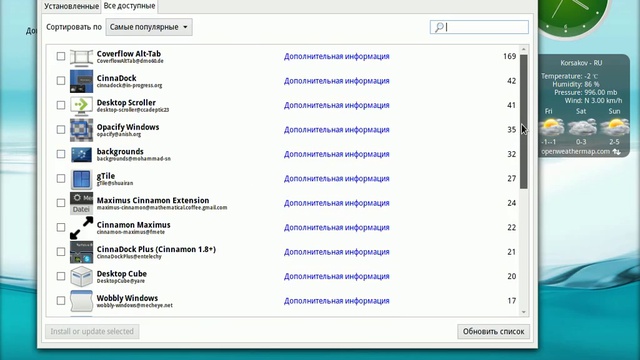Click the extension list scrollbar thumb
This screenshot has width=640, height=360.
pyautogui.click(x=524, y=122)
